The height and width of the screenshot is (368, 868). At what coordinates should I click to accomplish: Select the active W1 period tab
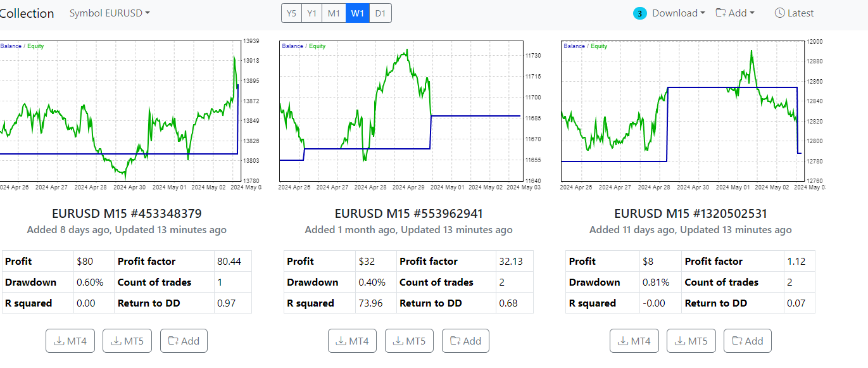pos(358,13)
